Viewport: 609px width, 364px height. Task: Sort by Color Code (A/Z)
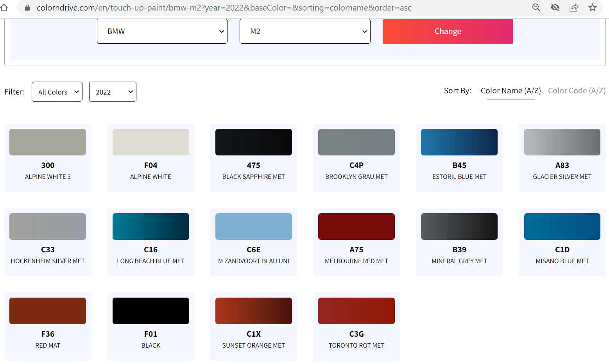(577, 91)
